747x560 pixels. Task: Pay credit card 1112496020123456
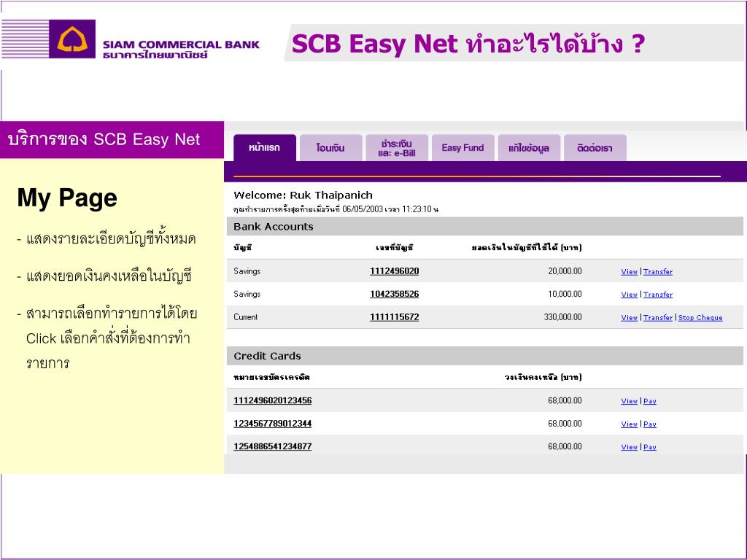pos(650,401)
